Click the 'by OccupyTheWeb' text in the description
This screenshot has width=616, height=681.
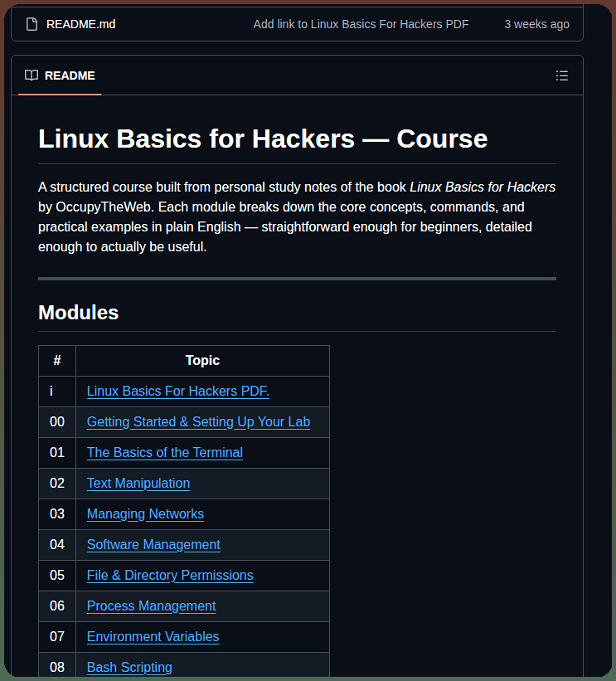(x=95, y=207)
